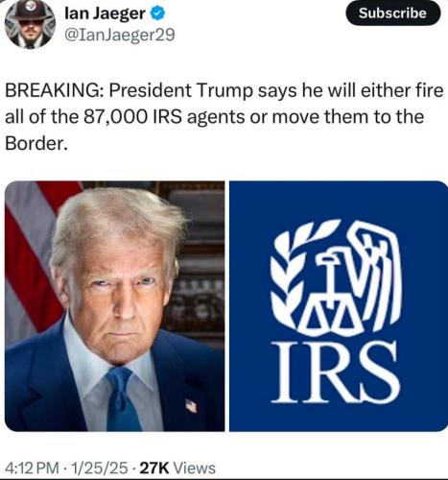The width and height of the screenshot is (448, 480).
Task: Click the blue necktie in the portrait
Action: click(123, 399)
